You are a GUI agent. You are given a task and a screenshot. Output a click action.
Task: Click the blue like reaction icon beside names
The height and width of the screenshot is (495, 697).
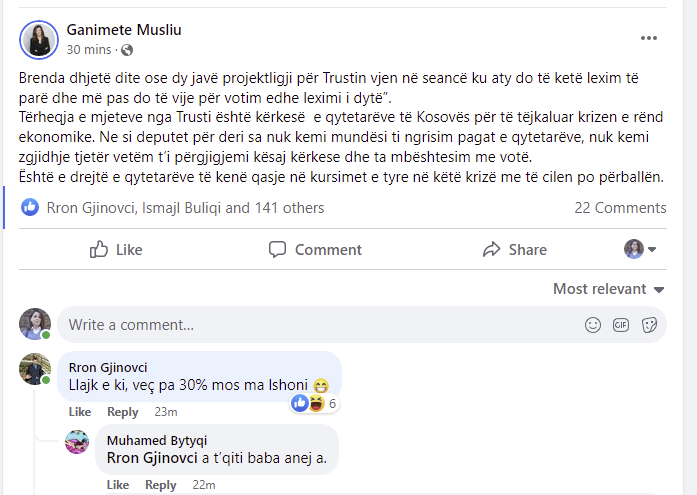tap(30, 208)
